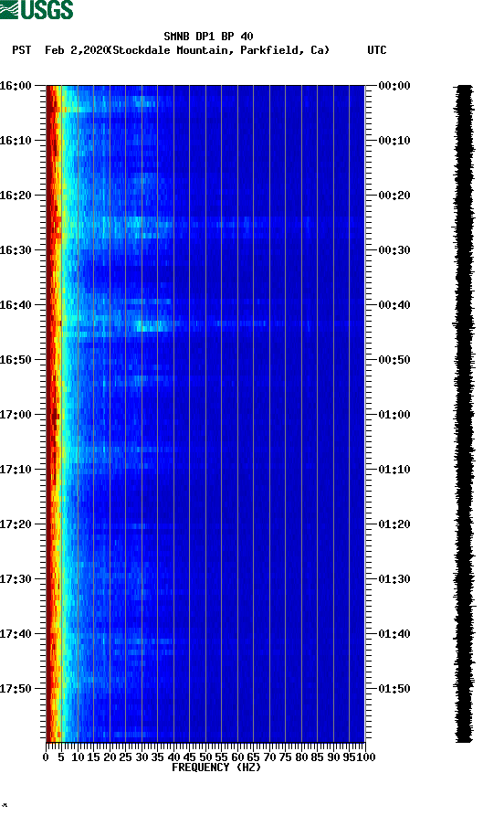
Task: Click the 90 Hz frequency tick label
Action: [333, 757]
